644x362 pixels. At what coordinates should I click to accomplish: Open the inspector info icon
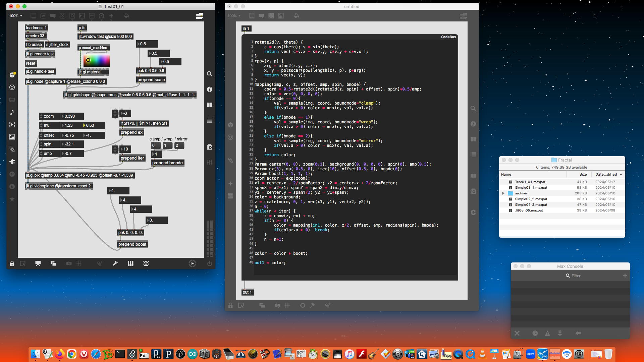[x=210, y=89]
